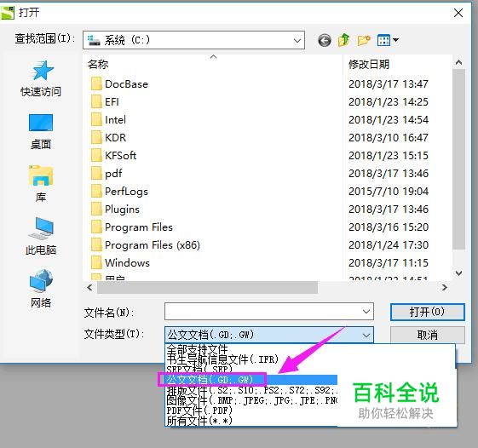
Task: Go back using the round back arrow icon
Action: [x=325, y=40]
